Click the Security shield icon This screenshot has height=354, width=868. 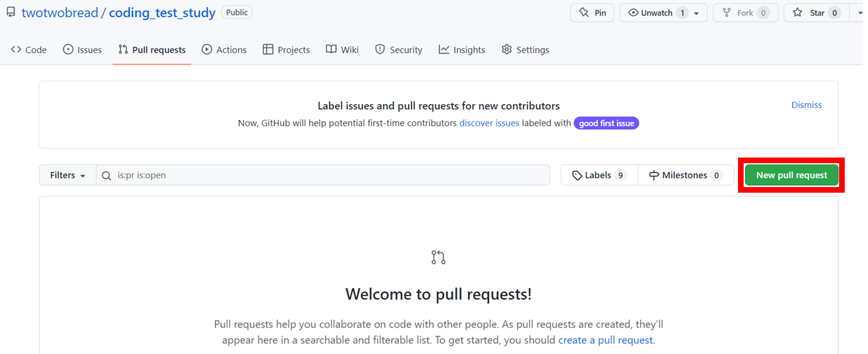[380, 50]
